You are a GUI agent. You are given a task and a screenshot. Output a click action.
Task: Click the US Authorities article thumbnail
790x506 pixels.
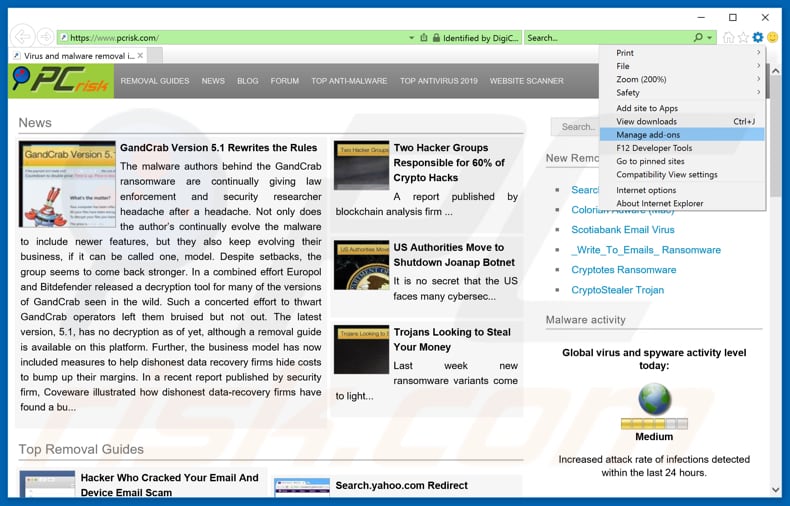click(361, 265)
